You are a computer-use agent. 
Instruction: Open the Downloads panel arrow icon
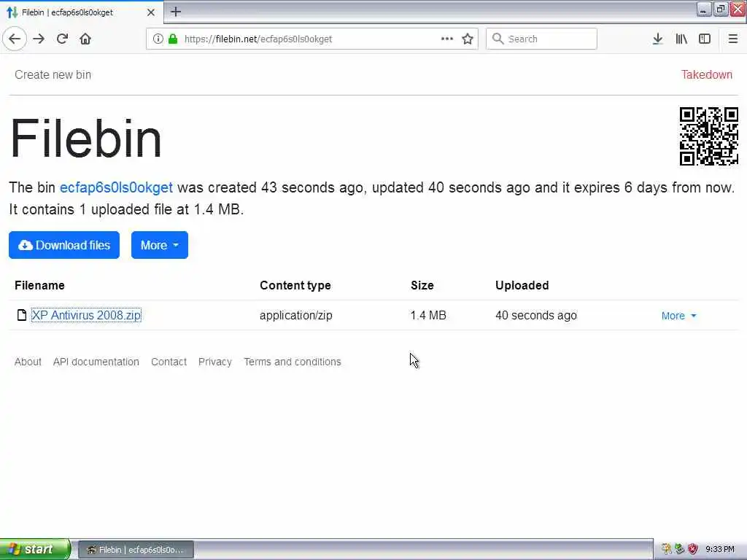pyautogui.click(x=657, y=39)
